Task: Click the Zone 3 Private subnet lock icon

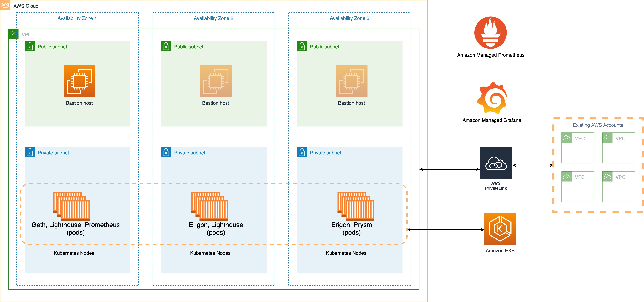Action: (x=302, y=152)
